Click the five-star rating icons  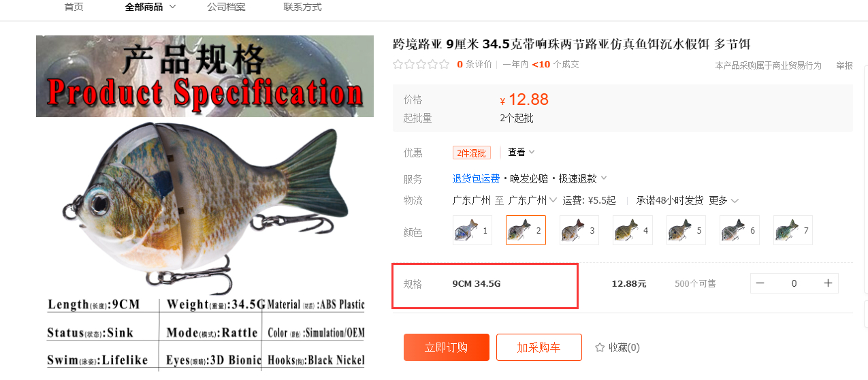point(421,64)
